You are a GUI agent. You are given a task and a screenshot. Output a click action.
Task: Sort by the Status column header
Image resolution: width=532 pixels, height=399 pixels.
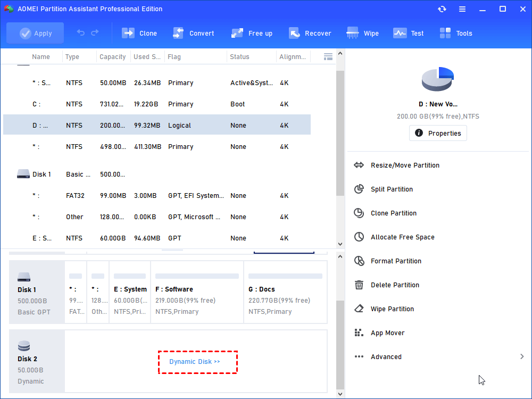[239, 57]
